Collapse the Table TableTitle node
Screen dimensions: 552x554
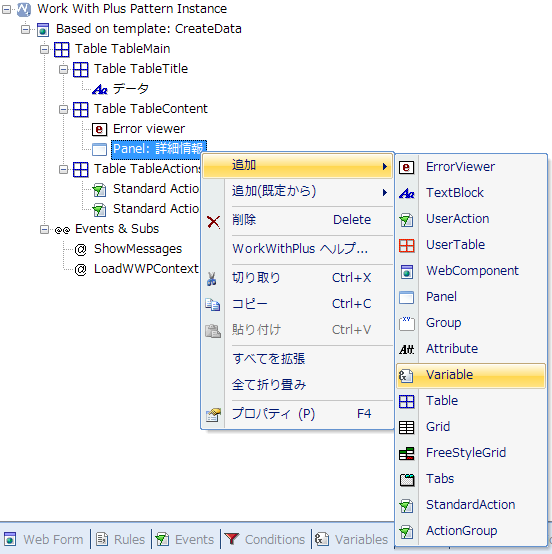[x=63, y=70]
